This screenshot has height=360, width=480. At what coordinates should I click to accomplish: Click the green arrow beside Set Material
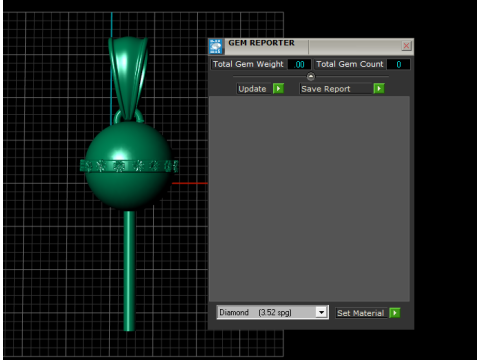click(395, 313)
